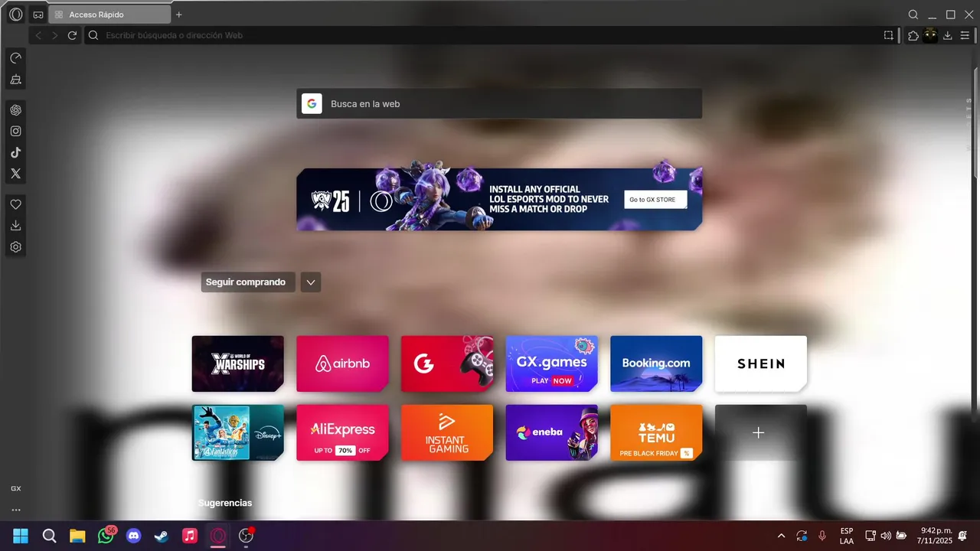
Task: Click Go to GX STORE button
Action: [x=655, y=200]
